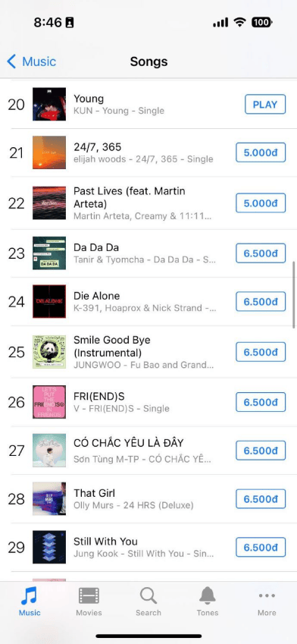Select Still With You by Jung Kook
This screenshot has width=297, height=644.
tap(148, 548)
